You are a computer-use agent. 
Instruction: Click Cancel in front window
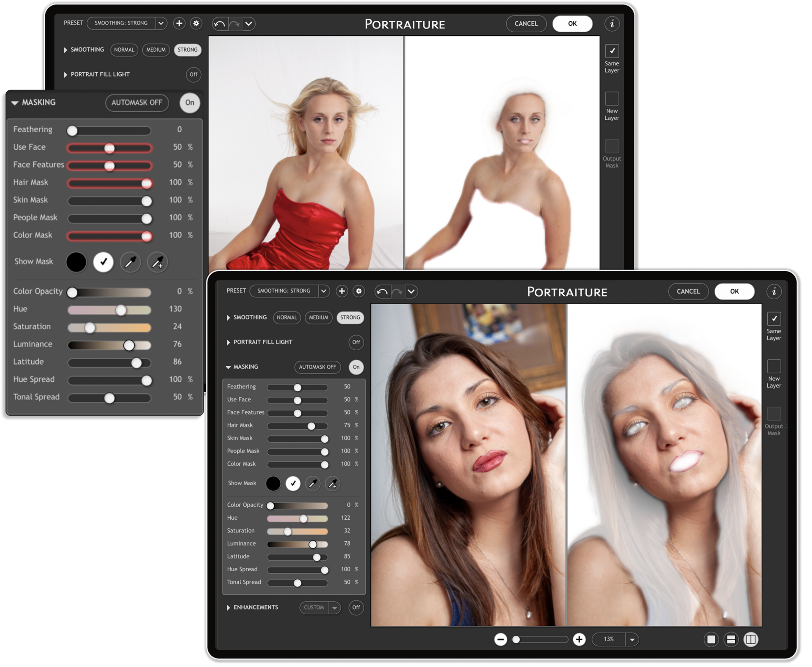(x=688, y=292)
